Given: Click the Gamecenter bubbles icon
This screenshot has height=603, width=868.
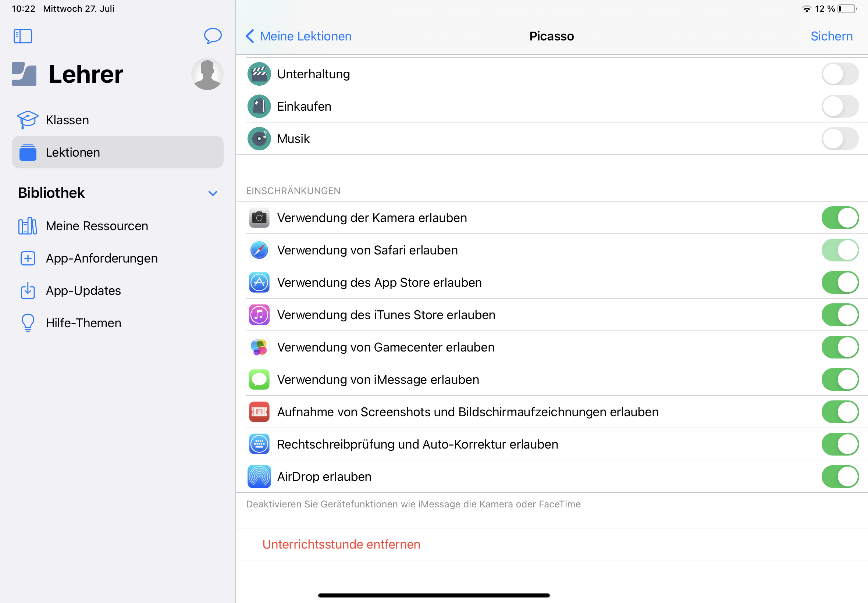Looking at the screenshot, I should pyautogui.click(x=259, y=347).
